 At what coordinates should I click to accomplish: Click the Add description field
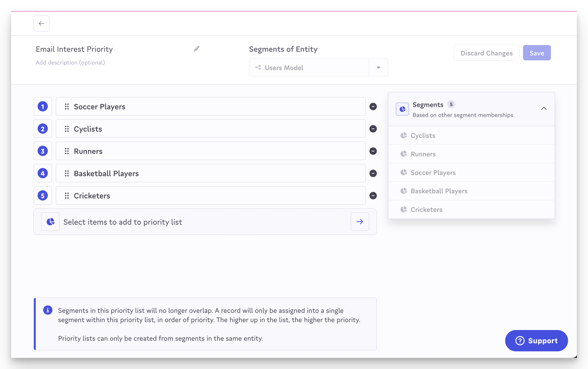[x=70, y=62]
